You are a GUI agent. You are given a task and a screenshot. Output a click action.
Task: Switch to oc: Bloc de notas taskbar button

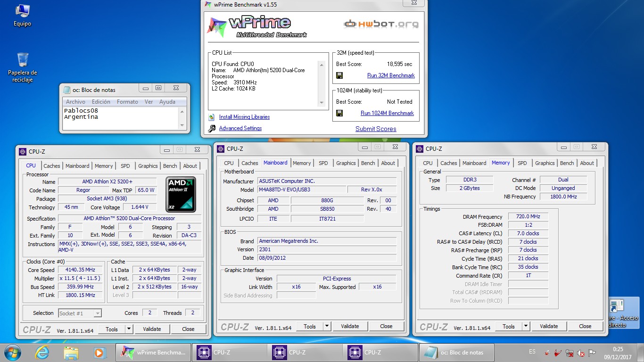pyautogui.click(x=456, y=353)
